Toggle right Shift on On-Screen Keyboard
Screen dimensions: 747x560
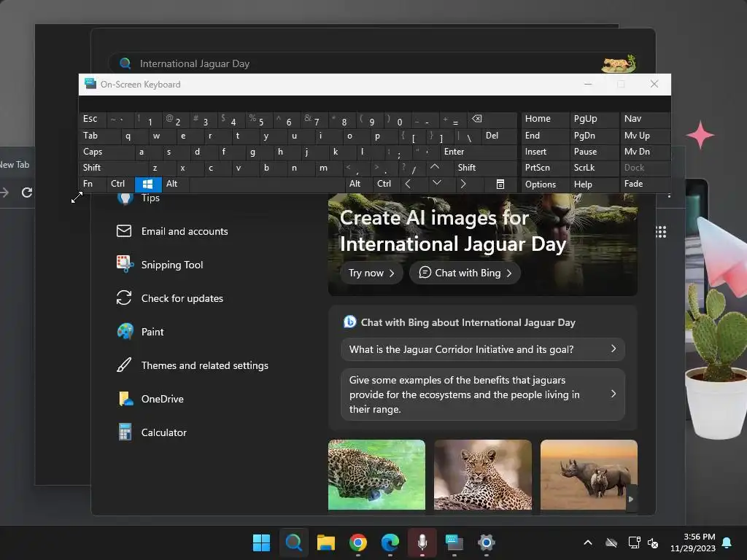[485, 168]
